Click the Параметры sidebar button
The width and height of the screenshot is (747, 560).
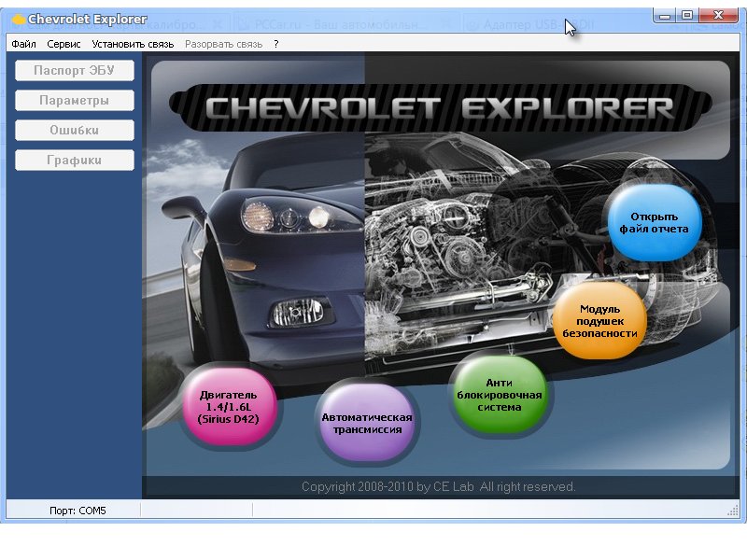pyautogui.click(x=75, y=100)
